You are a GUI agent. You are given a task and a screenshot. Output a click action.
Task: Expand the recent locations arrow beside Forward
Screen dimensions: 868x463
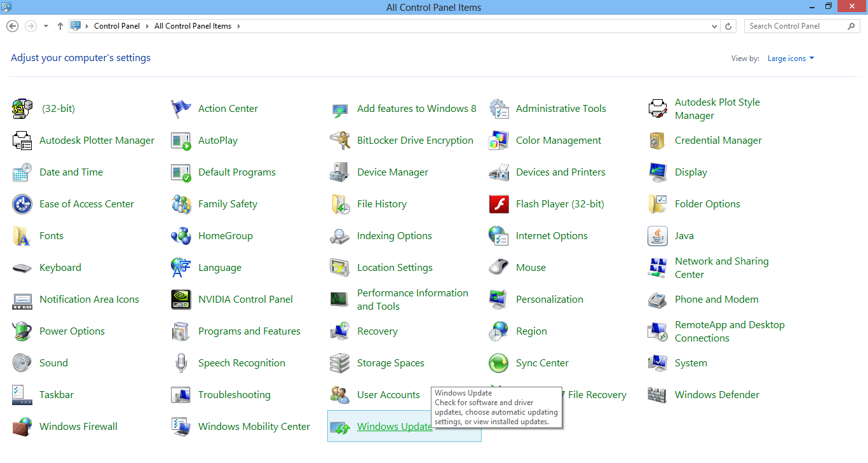tap(46, 26)
